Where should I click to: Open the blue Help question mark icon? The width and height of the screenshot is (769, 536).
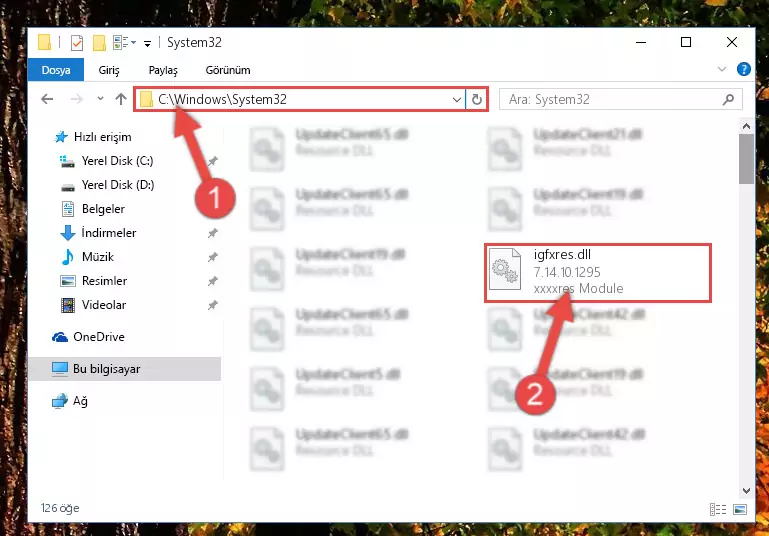tap(743, 69)
